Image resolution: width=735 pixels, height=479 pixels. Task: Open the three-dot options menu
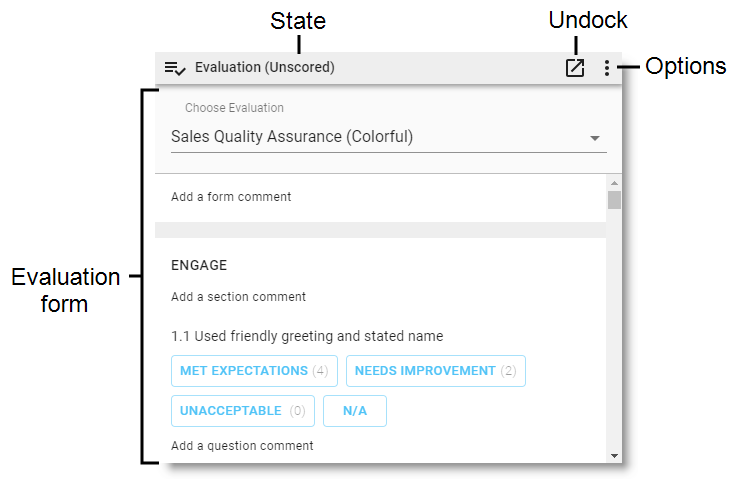click(607, 68)
